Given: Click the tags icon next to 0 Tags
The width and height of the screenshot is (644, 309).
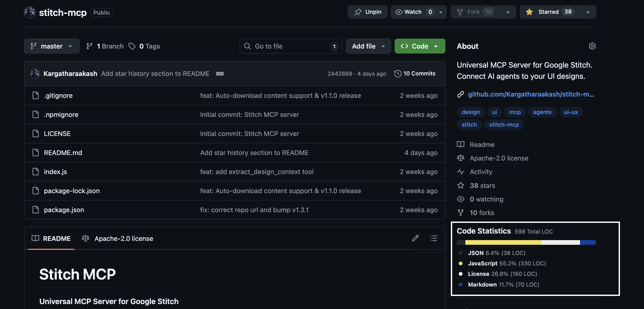Looking at the screenshot, I should click(132, 46).
